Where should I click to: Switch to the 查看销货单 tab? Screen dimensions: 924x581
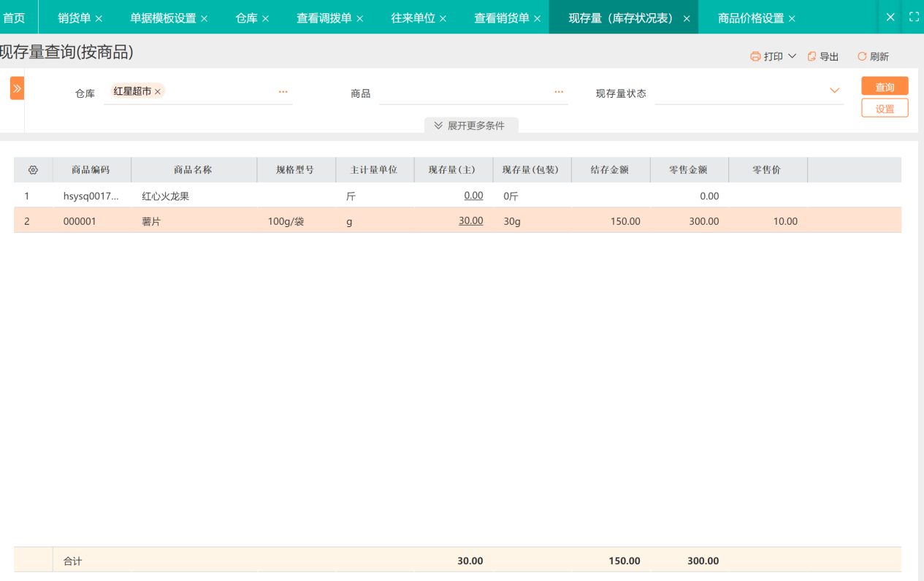(502, 18)
